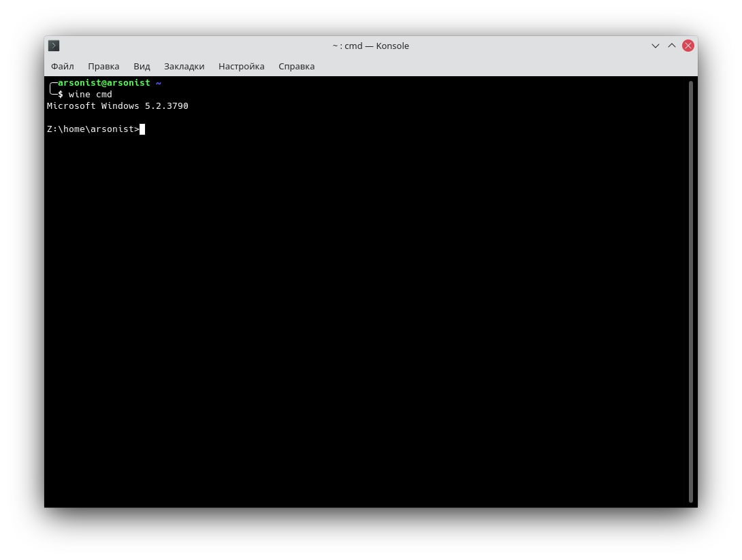Open the Закладки menu
This screenshot has height=560, width=742.
[x=184, y=66]
